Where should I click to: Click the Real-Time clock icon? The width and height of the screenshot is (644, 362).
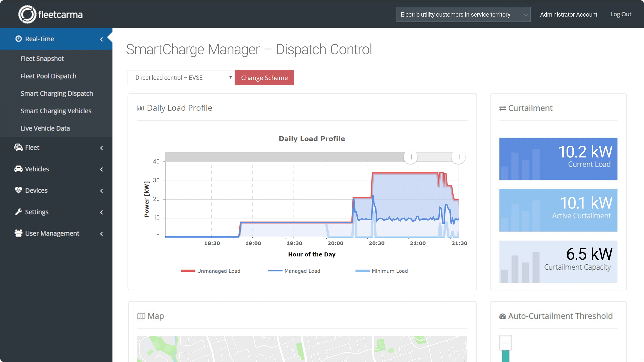coord(18,39)
